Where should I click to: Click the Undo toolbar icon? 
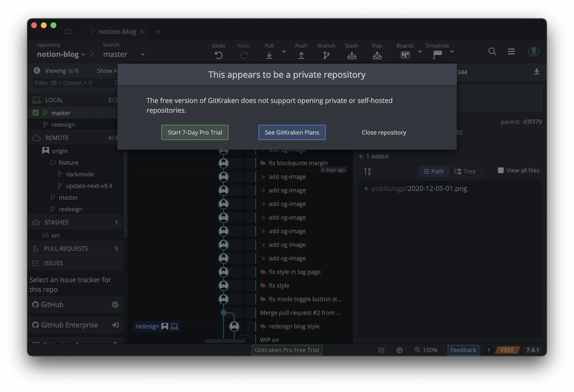219,55
